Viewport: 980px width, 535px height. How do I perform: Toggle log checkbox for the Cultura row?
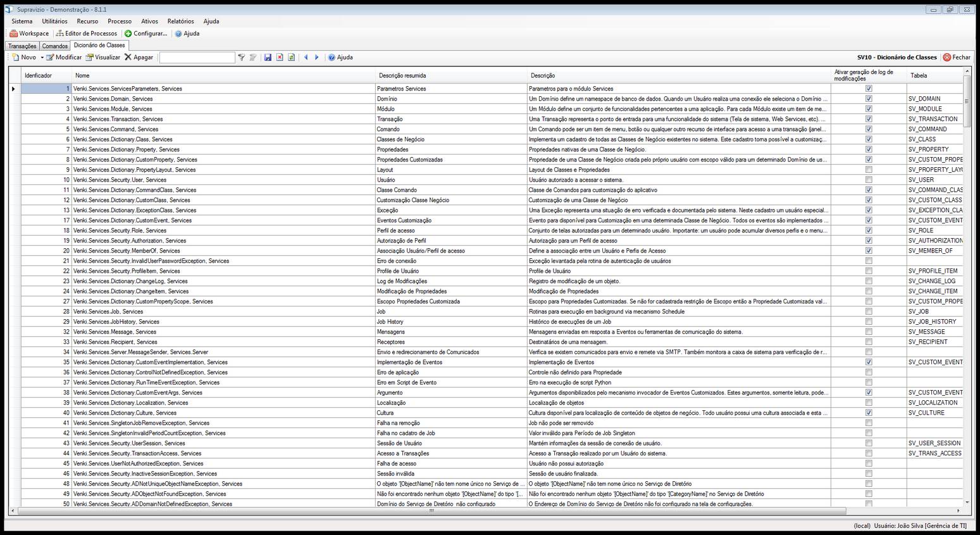point(869,413)
